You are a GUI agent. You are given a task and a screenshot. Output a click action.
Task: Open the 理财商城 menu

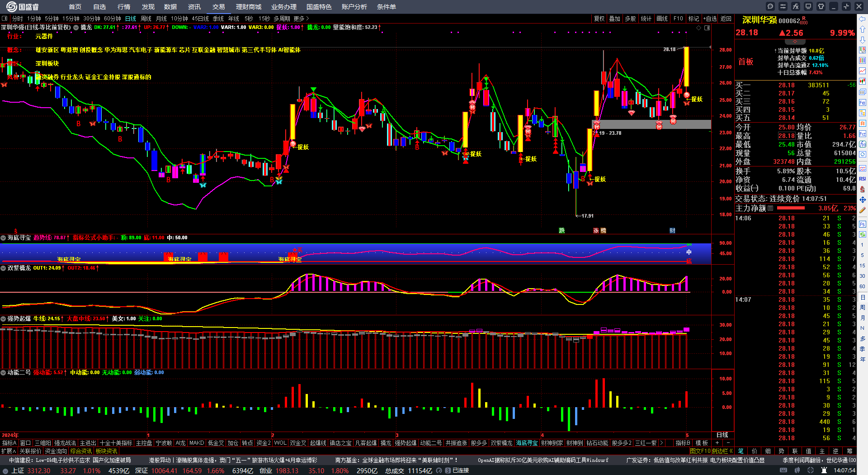[x=248, y=7]
